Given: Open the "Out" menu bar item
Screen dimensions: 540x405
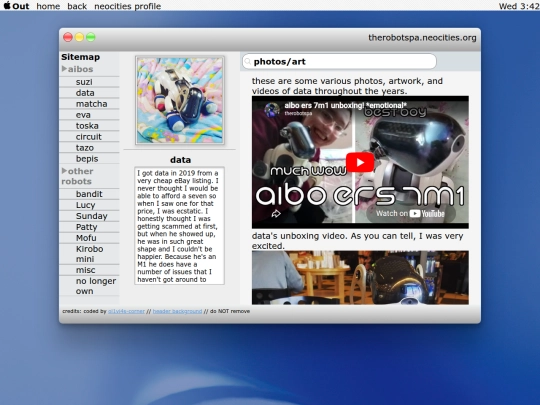Looking at the screenshot, I should click(21, 6).
